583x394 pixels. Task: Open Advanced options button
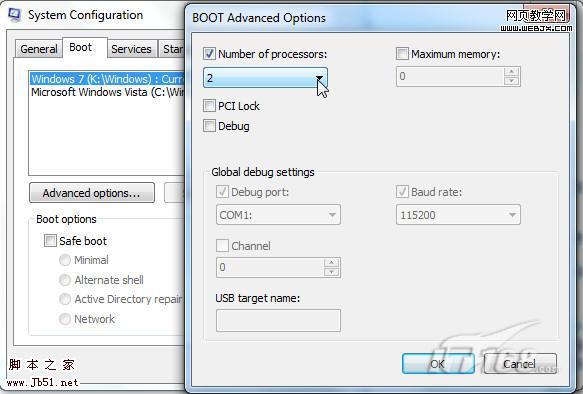tap(92, 193)
